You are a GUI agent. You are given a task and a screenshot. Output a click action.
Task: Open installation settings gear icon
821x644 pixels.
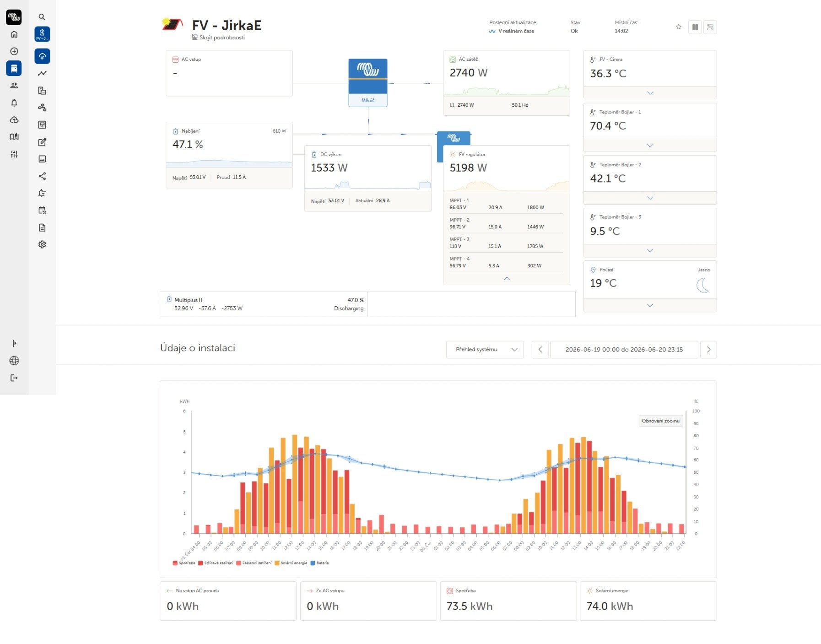tap(42, 244)
